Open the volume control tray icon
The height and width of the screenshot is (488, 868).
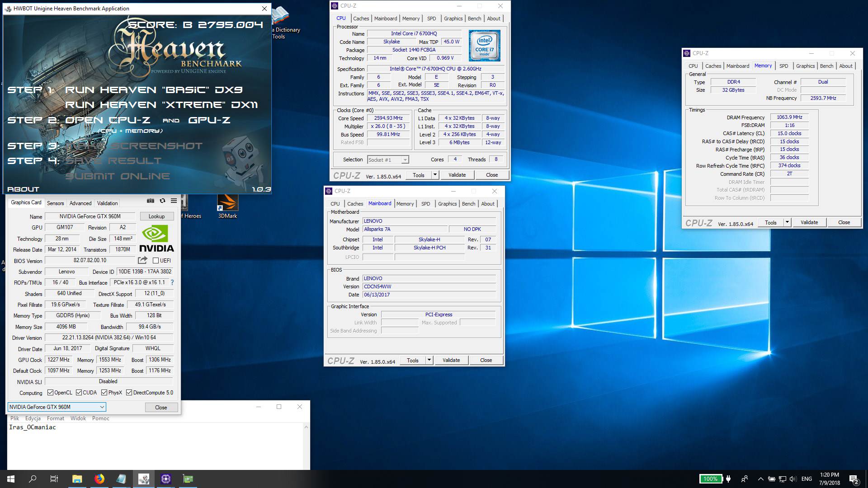tap(793, 479)
